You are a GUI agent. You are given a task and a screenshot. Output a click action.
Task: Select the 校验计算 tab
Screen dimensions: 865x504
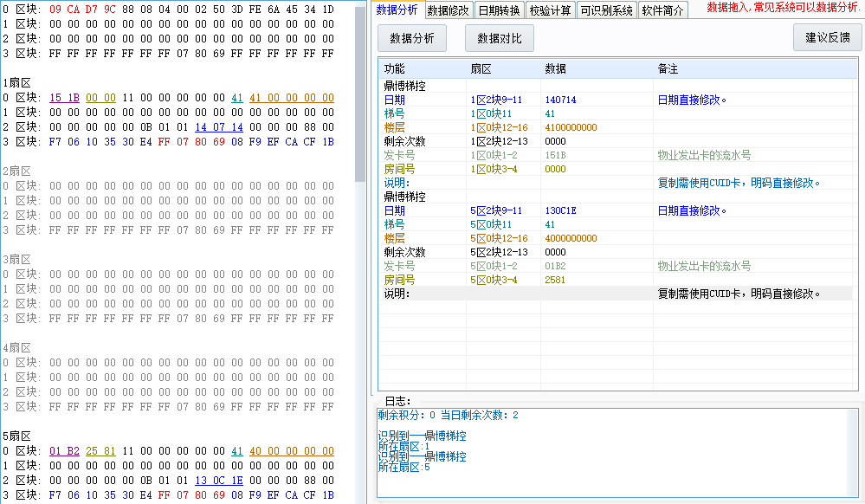550,10
